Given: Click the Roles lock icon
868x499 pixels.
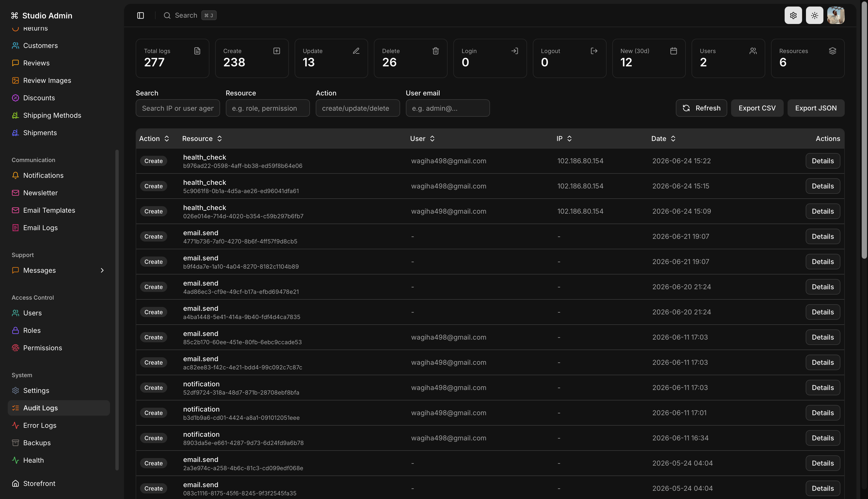Looking at the screenshot, I should pos(16,330).
